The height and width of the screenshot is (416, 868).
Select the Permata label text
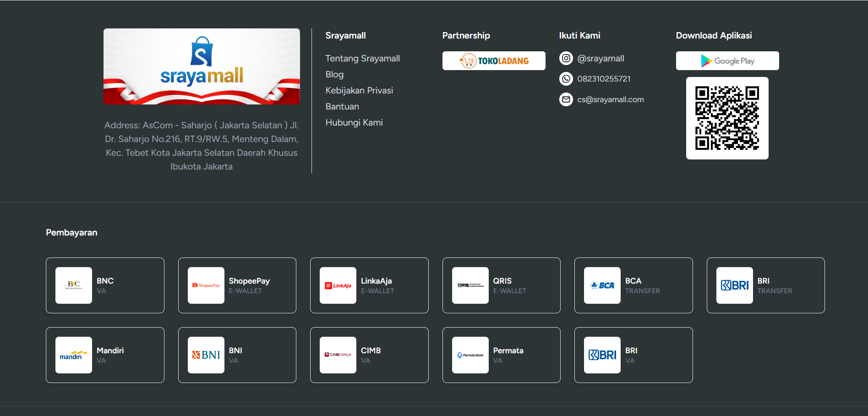(508, 350)
